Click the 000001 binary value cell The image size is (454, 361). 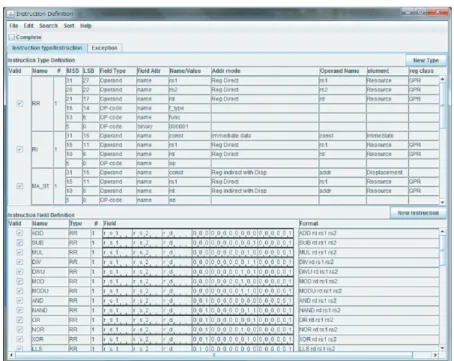(190, 127)
